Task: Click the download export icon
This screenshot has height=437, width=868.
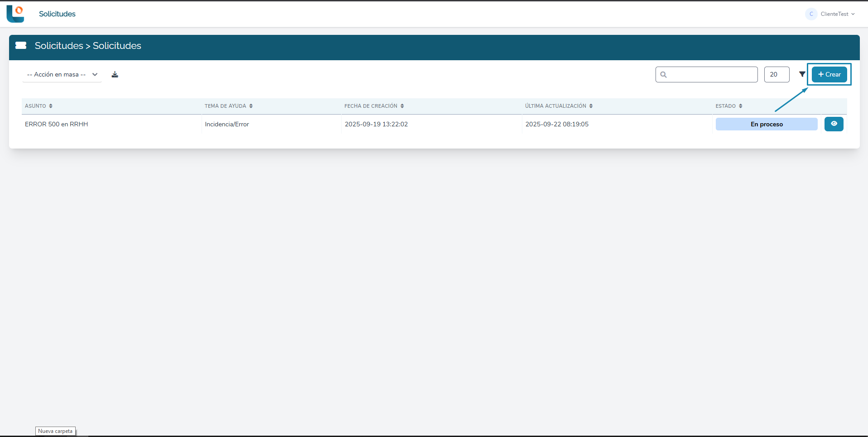Action: click(115, 74)
